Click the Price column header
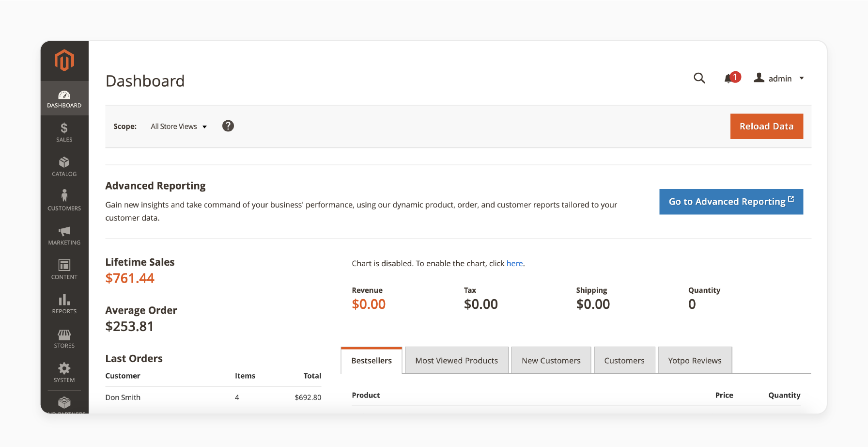The image size is (868, 447). 724,395
